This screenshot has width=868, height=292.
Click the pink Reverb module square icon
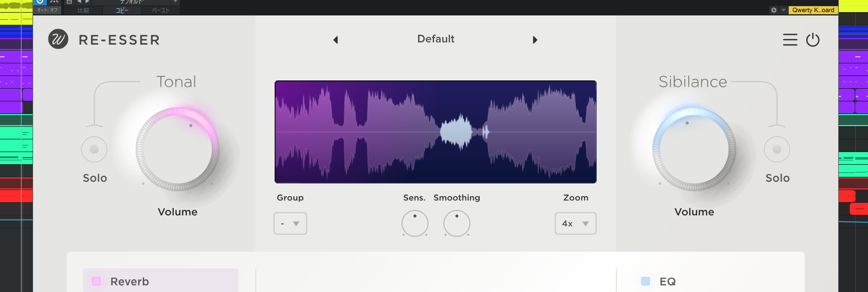(x=97, y=281)
